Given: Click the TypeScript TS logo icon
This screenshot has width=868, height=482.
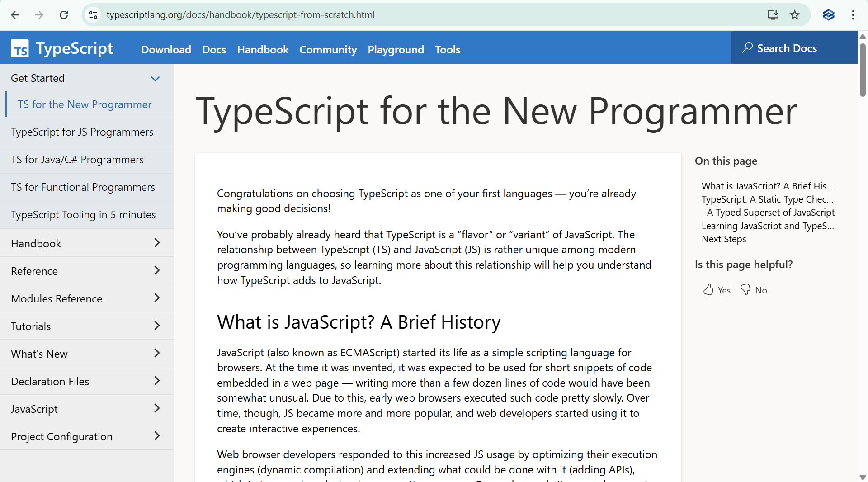Looking at the screenshot, I should [20, 48].
